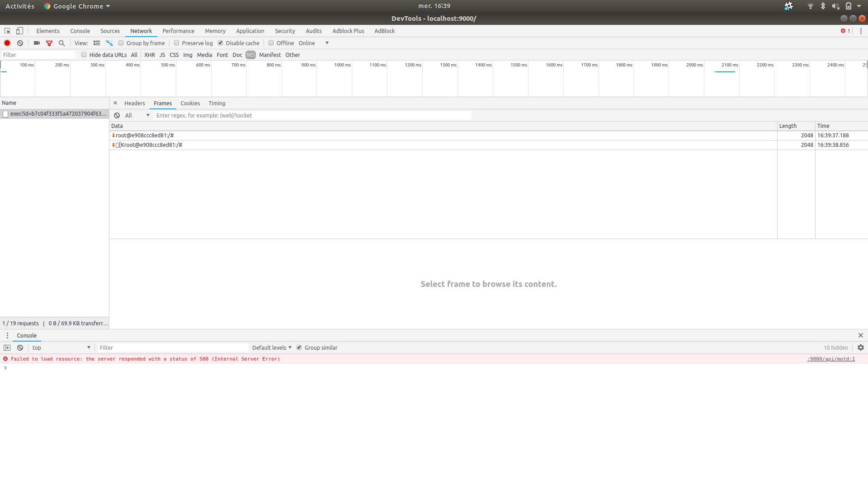Switch to the Performance panel
This screenshot has width=868, height=488.
coord(178,31)
